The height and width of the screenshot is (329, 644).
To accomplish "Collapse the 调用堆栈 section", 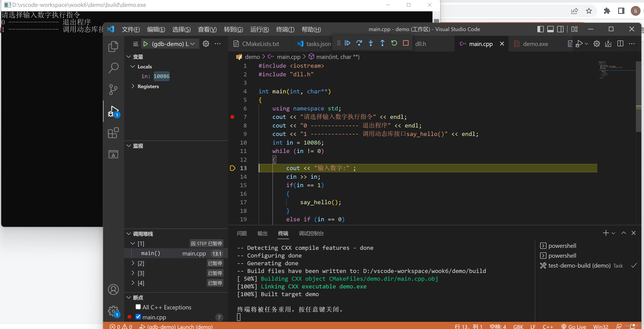I will click(x=128, y=234).
